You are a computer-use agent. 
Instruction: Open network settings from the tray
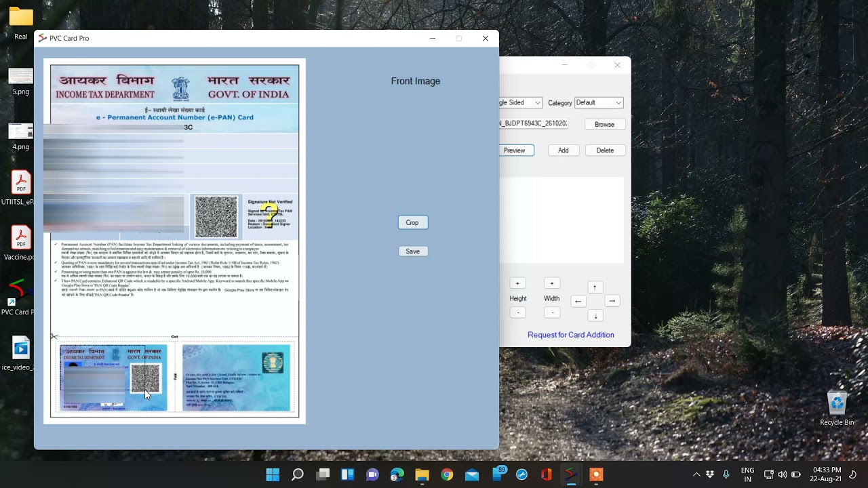tap(769, 474)
